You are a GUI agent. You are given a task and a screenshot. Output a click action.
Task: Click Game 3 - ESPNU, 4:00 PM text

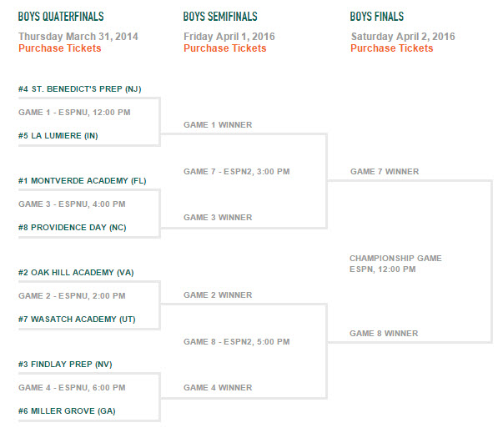click(72, 204)
